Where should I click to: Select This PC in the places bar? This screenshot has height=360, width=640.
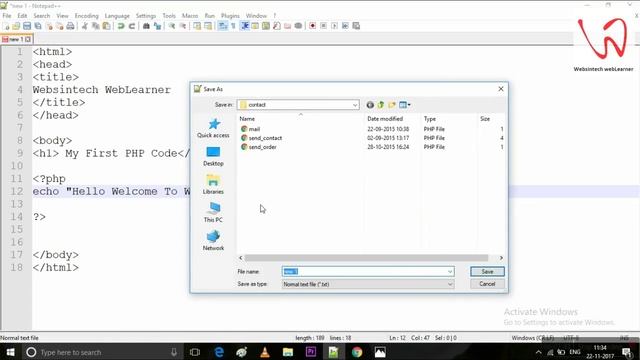tap(213, 213)
